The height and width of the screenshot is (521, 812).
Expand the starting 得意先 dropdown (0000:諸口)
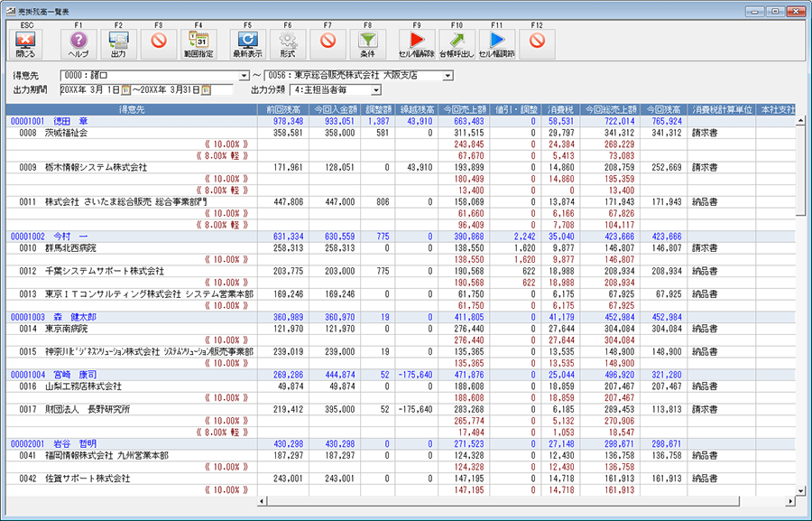pos(244,76)
